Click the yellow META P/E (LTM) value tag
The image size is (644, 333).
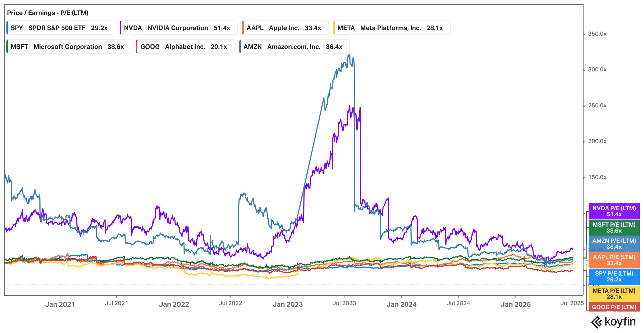pyautogui.click(x=614, y=294)
